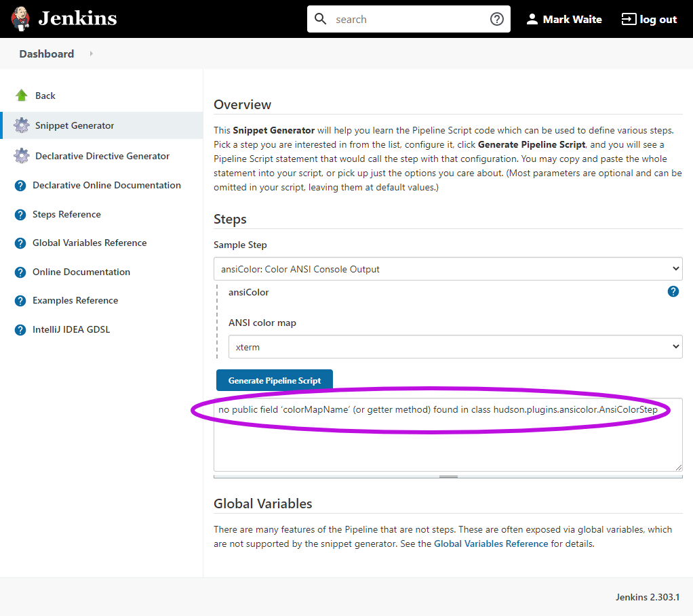Viewport: 693px width, 616px height.
Task: Grab the textarea resize corner handle
Action: [x=678, y=467]
